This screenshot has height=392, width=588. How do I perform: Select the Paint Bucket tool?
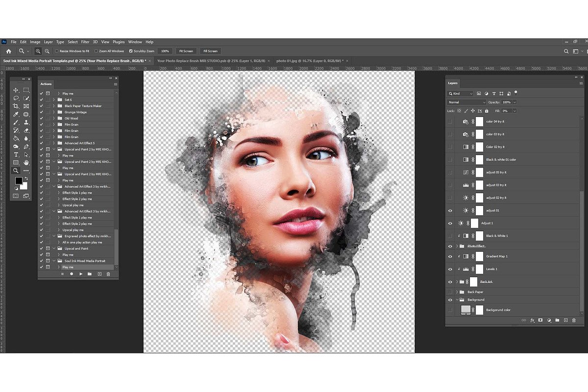click(x=16, y=139)
